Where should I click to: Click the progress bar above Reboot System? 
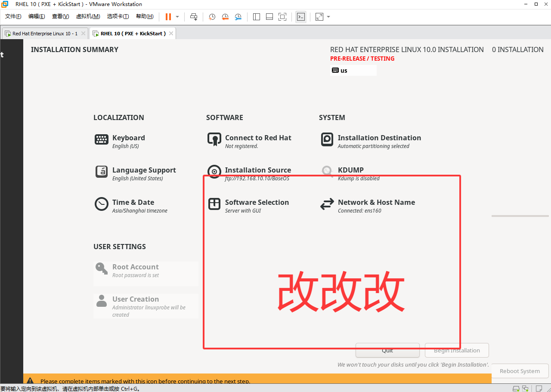pyautogui.click(x=520, y=216)
